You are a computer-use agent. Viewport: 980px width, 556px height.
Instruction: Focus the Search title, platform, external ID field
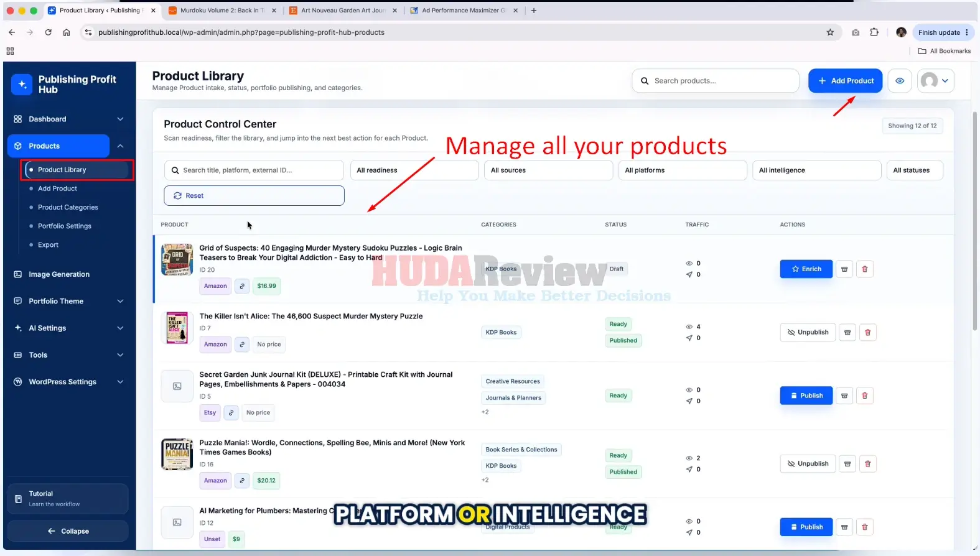(x=254, y=170)
